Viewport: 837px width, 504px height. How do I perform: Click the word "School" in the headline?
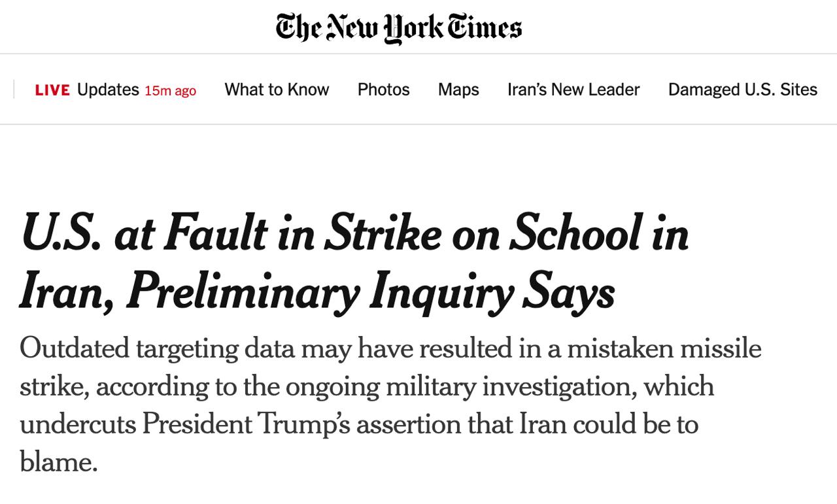coord(575,233)
